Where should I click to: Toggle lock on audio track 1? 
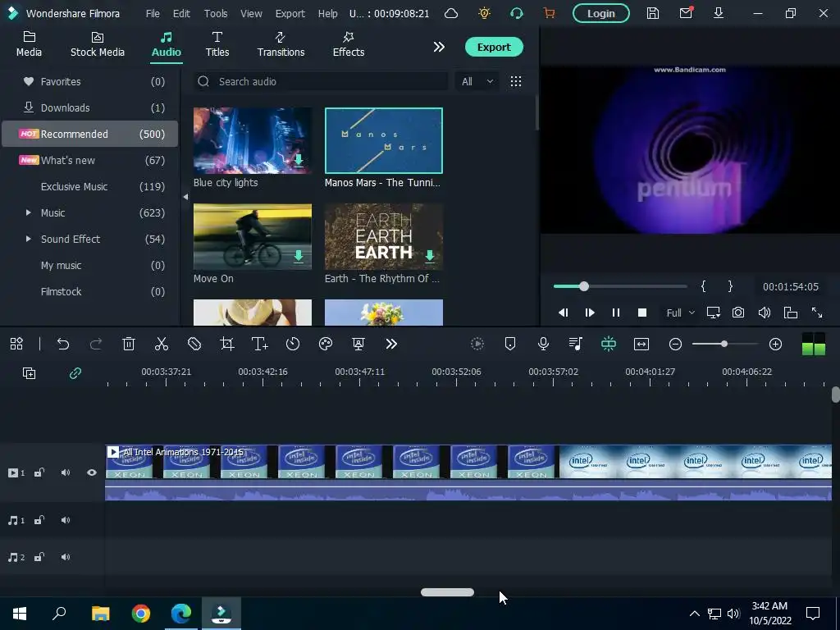pyautogui.click(x=39, y=520)
